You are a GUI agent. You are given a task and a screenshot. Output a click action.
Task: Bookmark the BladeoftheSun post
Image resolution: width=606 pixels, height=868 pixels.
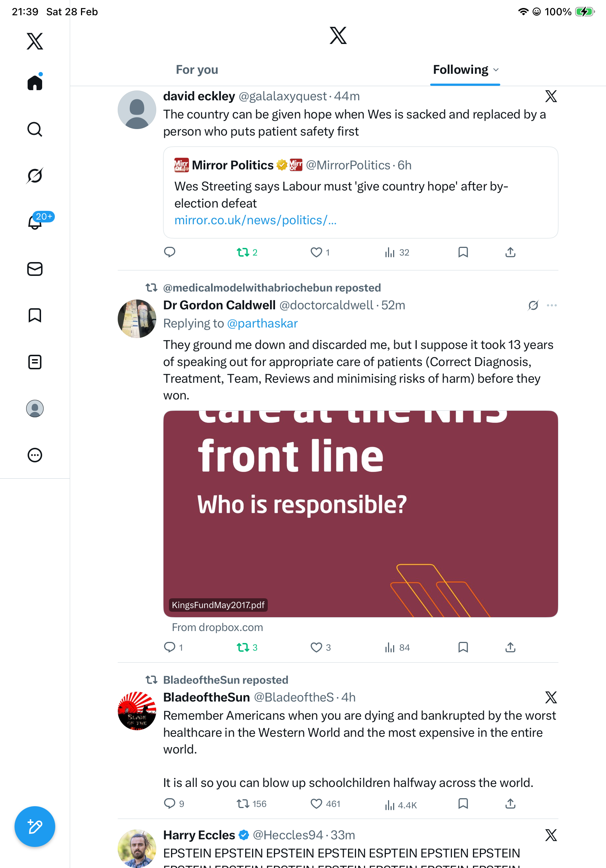[463, 803]
